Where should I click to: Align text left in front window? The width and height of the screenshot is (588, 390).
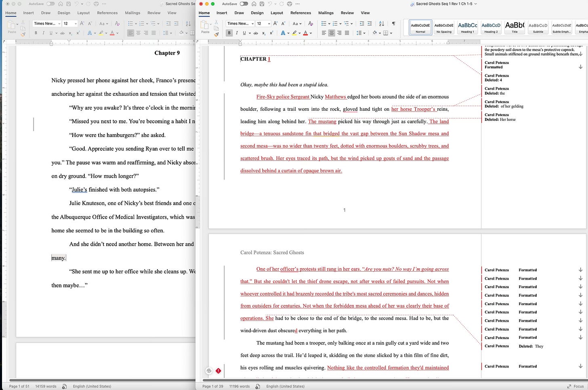(x=324, y=33)
